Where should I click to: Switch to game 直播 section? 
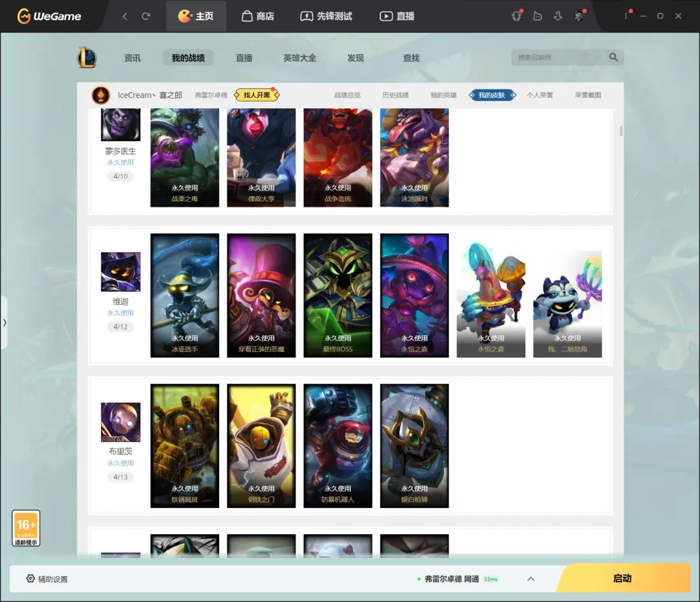pos(244,58)
